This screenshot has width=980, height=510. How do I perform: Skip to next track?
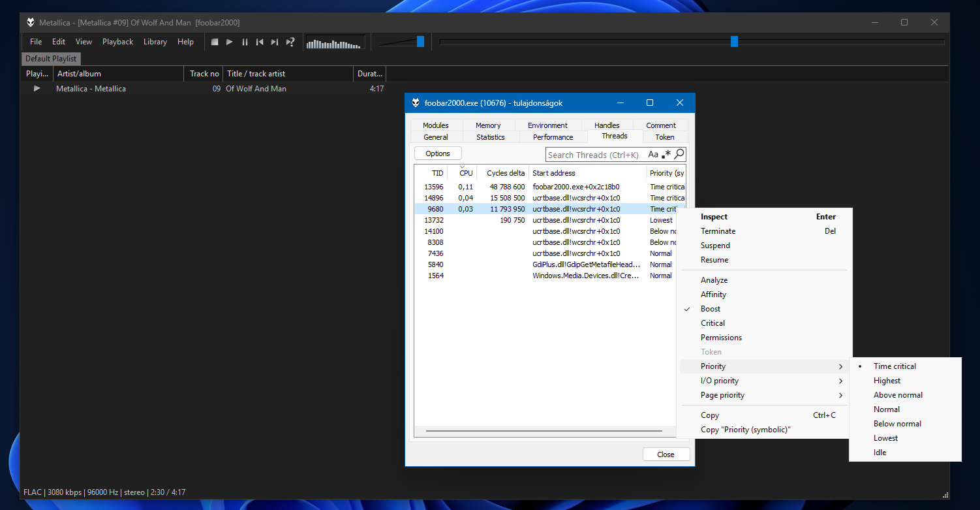[x=275, y=42]
